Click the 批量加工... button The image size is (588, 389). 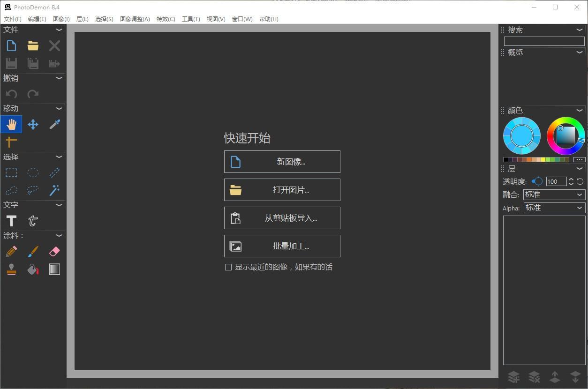tap(282, 246)
